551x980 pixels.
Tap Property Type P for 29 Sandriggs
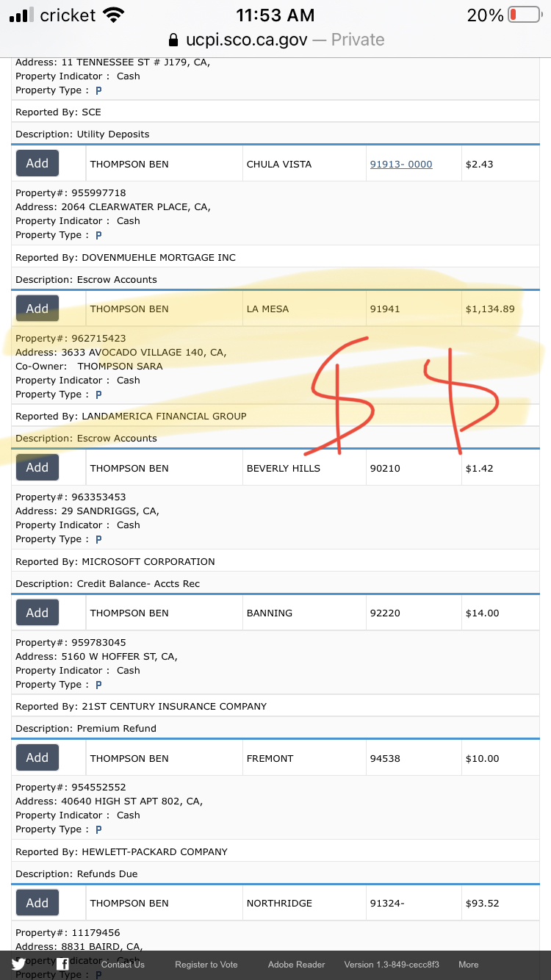pyautogui.click(x=98, y=539)
